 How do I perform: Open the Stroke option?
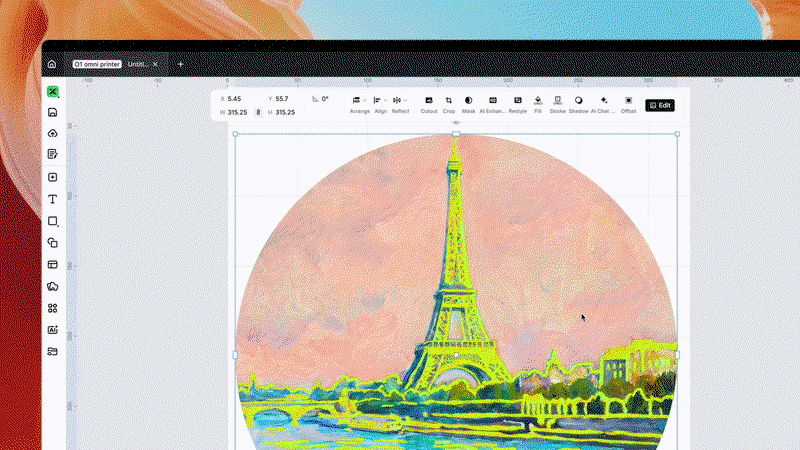558,105
